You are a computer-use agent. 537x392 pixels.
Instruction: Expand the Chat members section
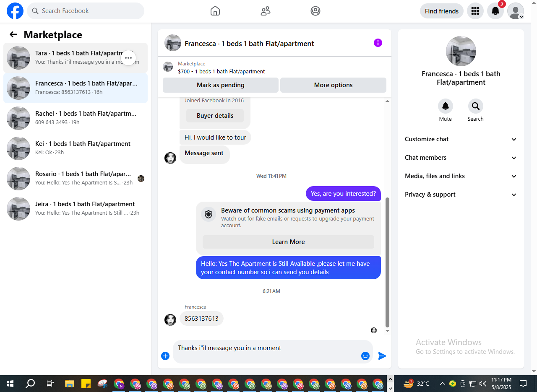point(461,158)
